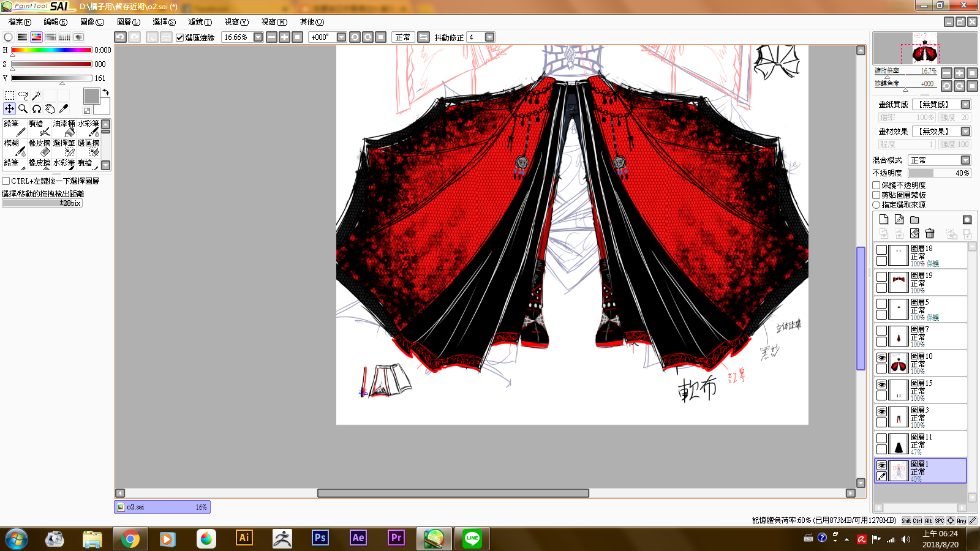
Task: Open 畫材效果 effect dropdown
Action: tap(965, 131)
